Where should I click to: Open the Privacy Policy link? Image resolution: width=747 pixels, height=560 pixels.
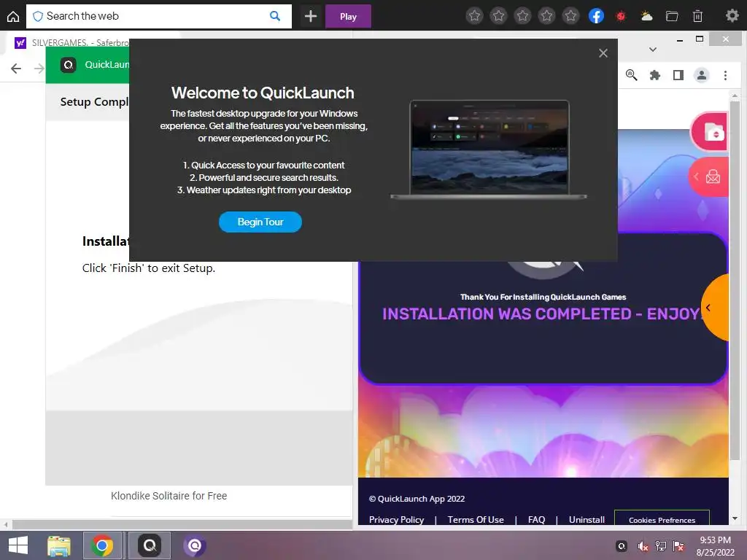tap(396, 519)
